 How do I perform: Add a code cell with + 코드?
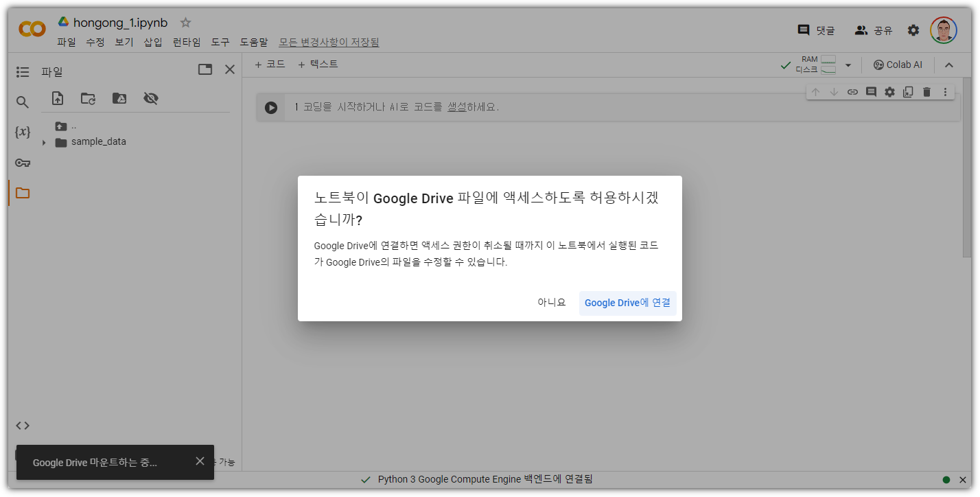point(269,65)
